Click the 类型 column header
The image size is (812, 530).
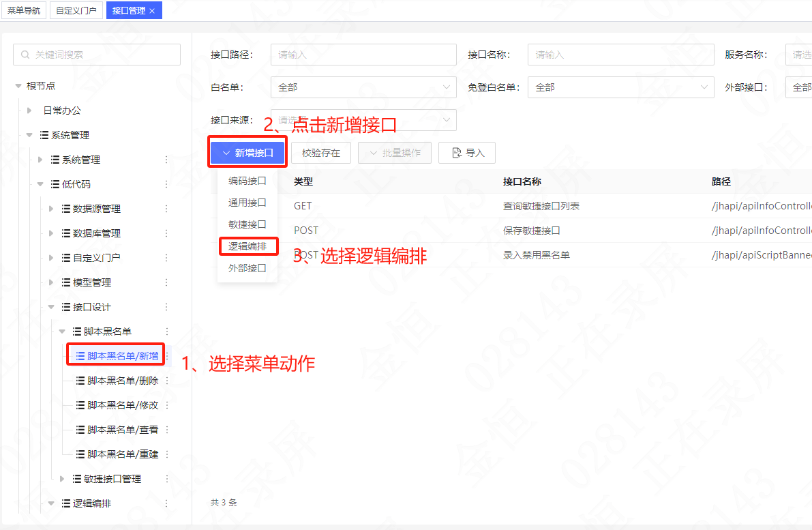click(x=303, y=181)
